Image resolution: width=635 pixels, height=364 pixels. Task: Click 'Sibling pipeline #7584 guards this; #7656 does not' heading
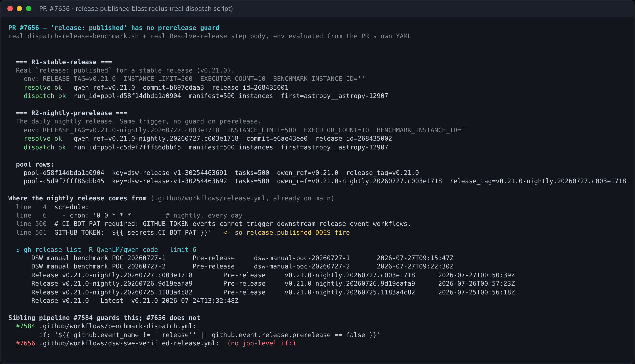point(104,318)
